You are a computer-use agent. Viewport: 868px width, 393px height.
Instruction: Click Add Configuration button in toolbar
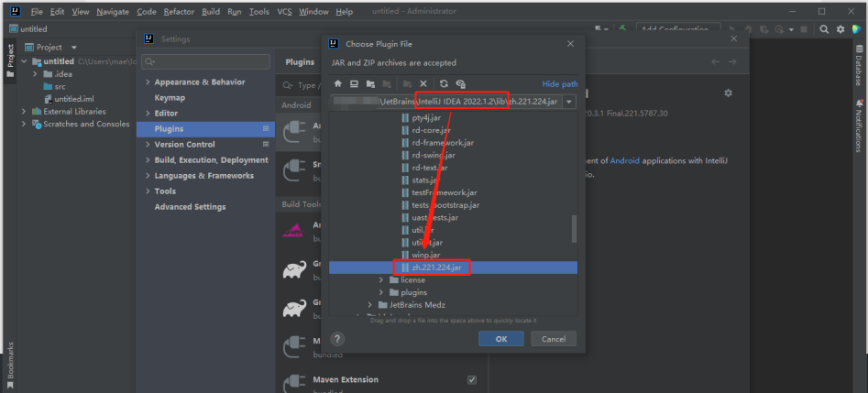click(678, 28)
